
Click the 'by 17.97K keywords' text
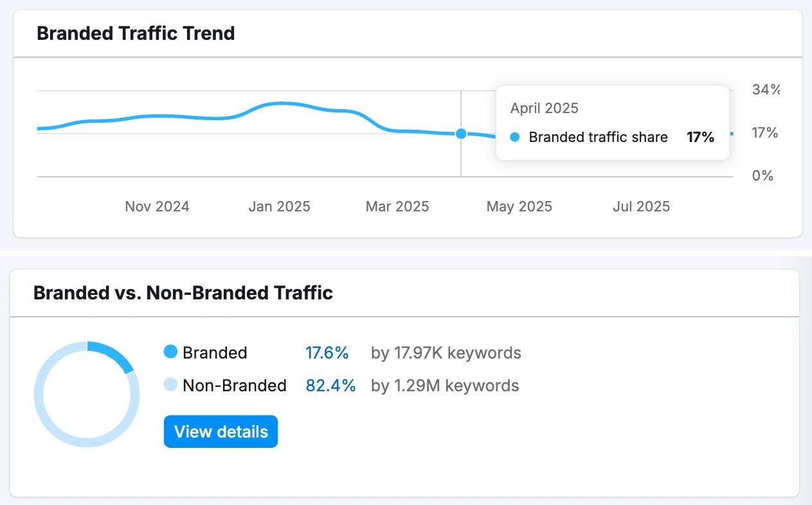pos(446,353)
